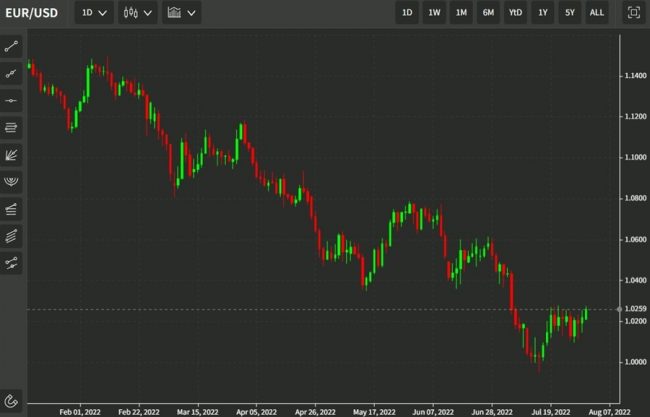Select the Fibonacci arcs tool
The height and width of the screenshot is (417, 650).
pos(12,182)
